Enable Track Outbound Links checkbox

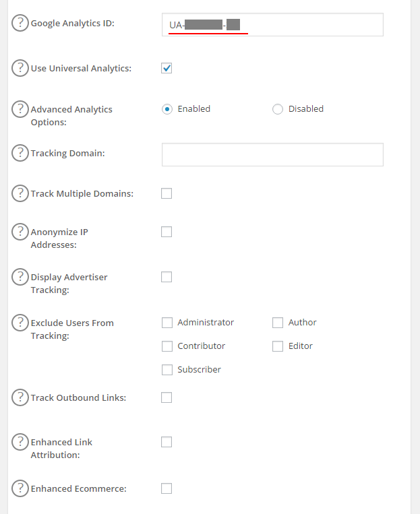[x=167, y=397]
